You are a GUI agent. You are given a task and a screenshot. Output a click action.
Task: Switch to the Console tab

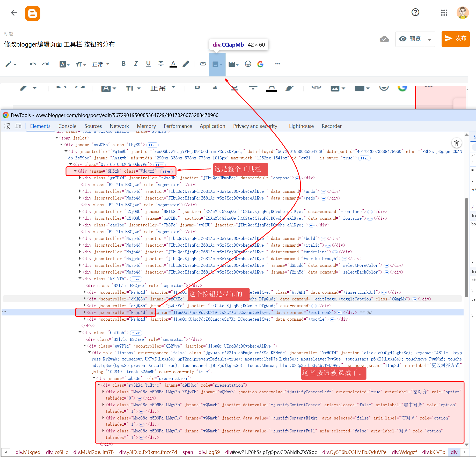[67, 126]
